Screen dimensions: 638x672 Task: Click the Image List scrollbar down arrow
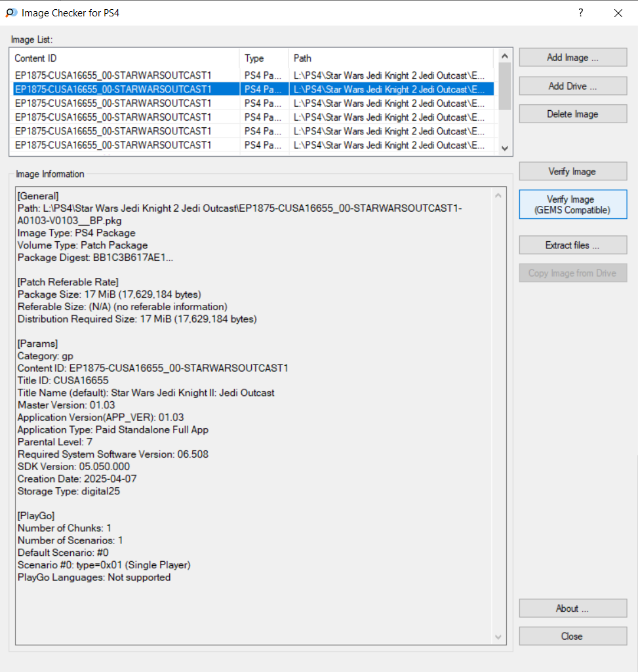pyautogui.click(x=504, y=149)
